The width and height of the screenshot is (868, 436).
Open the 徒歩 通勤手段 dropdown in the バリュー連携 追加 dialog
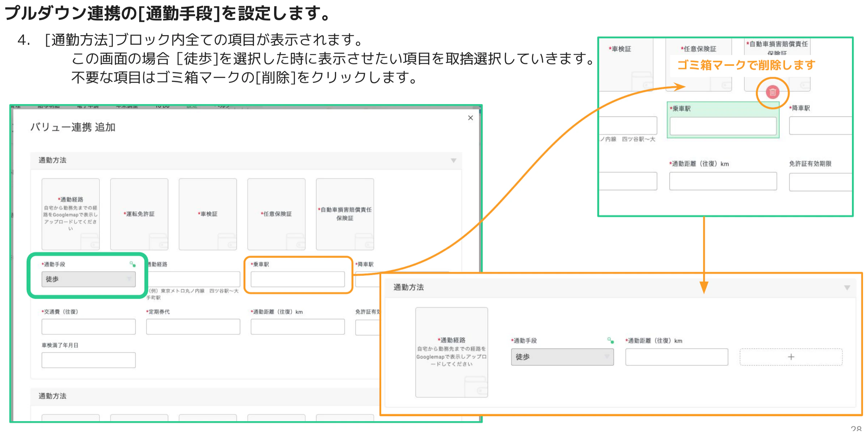tap(89, 279)
